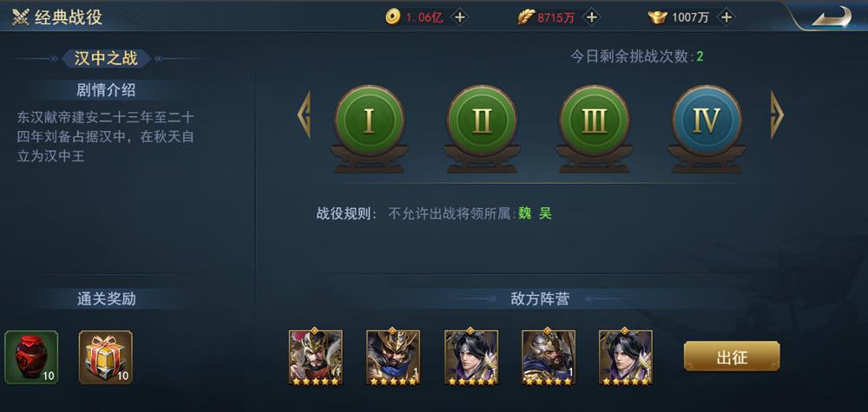This screenshot has height=412, width=868.
Task: Add more ingots with plus icon
Action: pos(726,17)
